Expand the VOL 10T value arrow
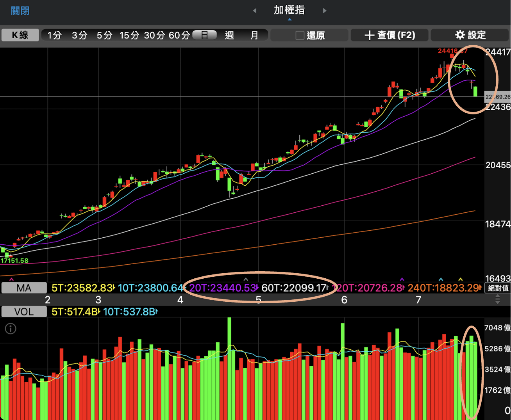The width and height of the screenshot is (511, 420). [157, 312]
